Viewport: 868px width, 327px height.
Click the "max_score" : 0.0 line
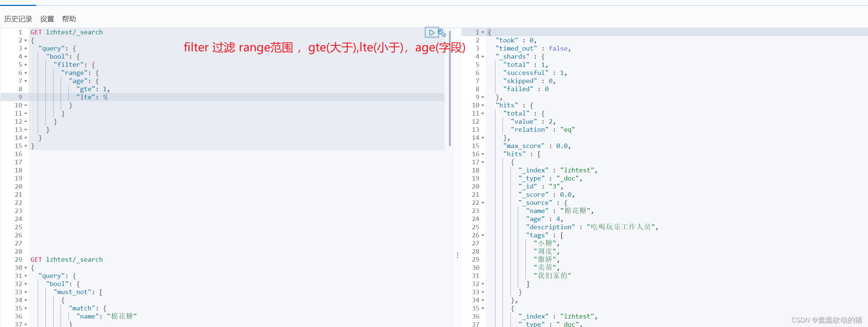pyautogui.click(x=537, y=146)
